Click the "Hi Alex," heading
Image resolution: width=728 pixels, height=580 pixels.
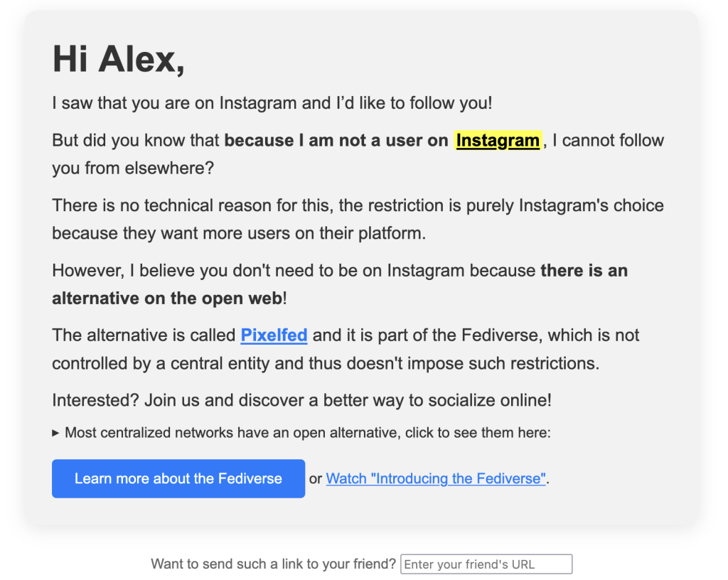(x=119, y=60)
